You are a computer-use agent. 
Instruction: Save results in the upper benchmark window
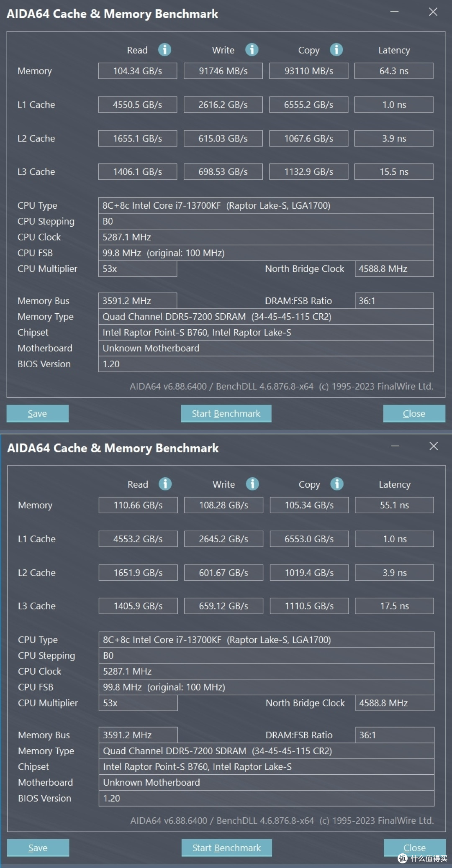(37, 413)
